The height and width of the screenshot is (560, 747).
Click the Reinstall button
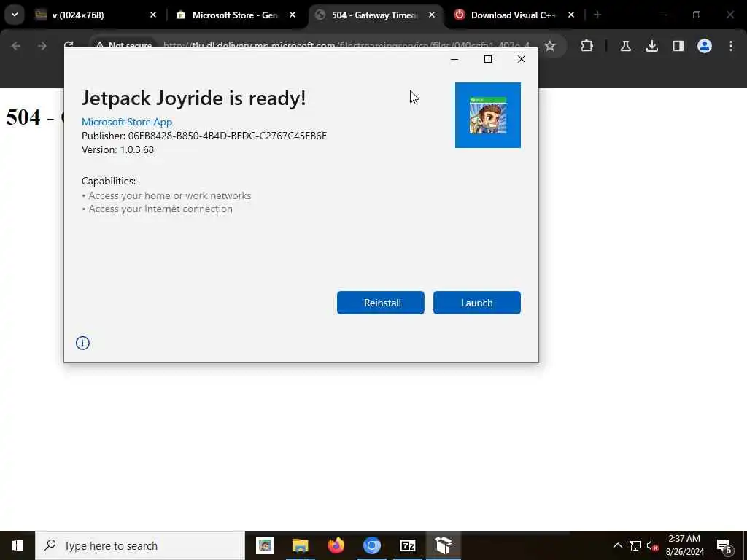tap(380, 303)
